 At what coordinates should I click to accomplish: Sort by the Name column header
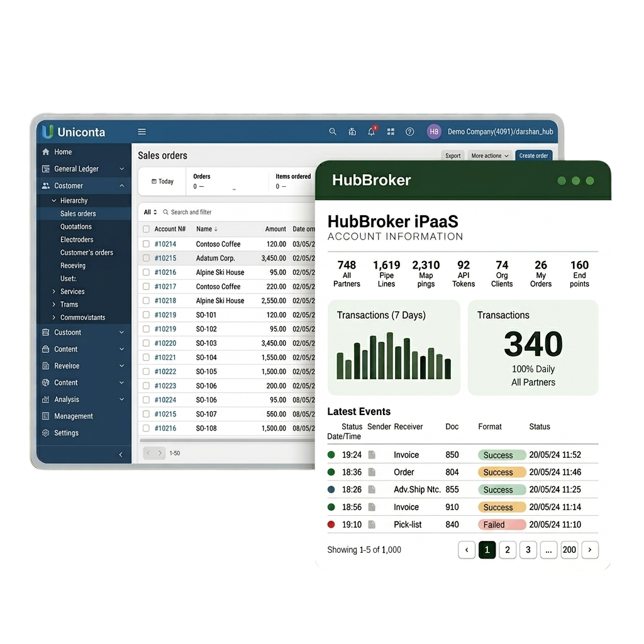coord(206,229)
